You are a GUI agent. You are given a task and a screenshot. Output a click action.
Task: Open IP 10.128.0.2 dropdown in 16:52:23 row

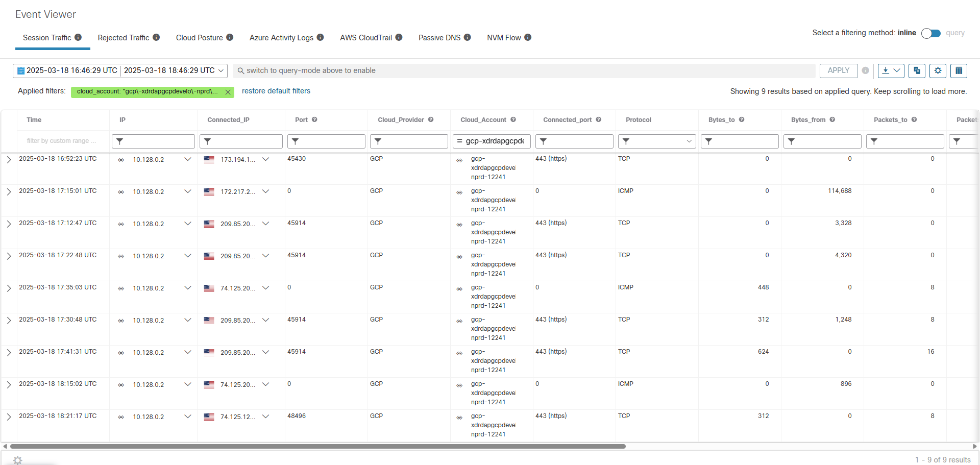click(188, 159)
